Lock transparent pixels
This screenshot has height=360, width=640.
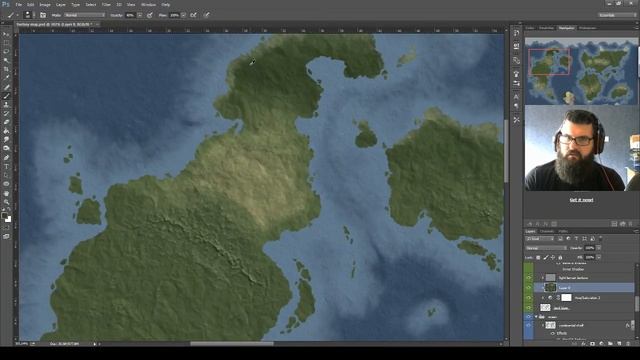pos(538,258)
